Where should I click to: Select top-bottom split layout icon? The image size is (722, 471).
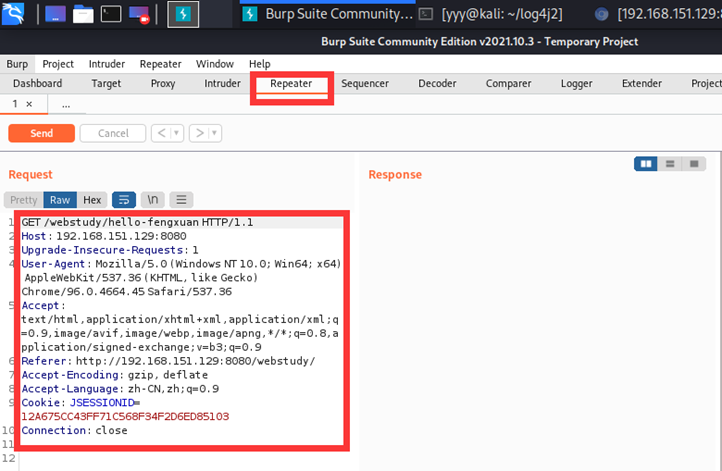tap(670, 164)
